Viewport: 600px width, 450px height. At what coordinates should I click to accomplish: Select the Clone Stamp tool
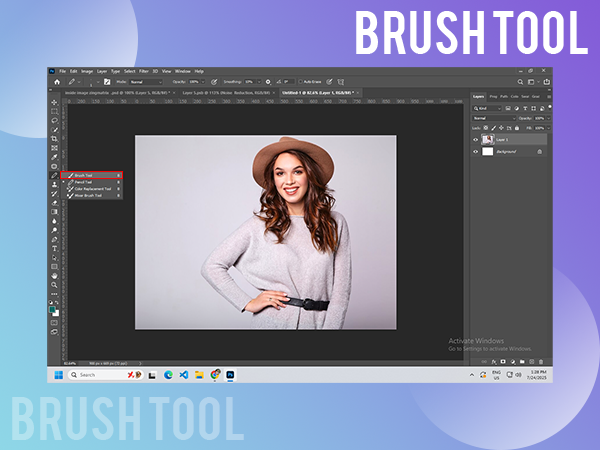(x=54, y=184)
